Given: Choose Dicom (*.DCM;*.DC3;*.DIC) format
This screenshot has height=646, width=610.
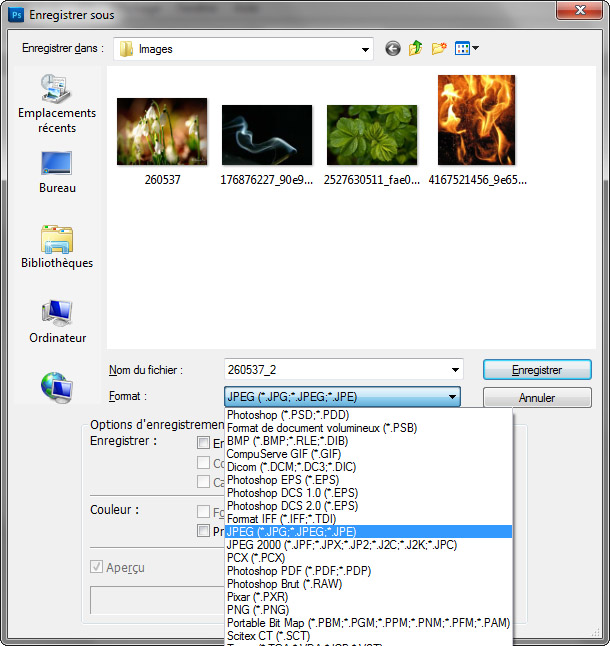Looking at the screenshot, I should coord(369,467).
